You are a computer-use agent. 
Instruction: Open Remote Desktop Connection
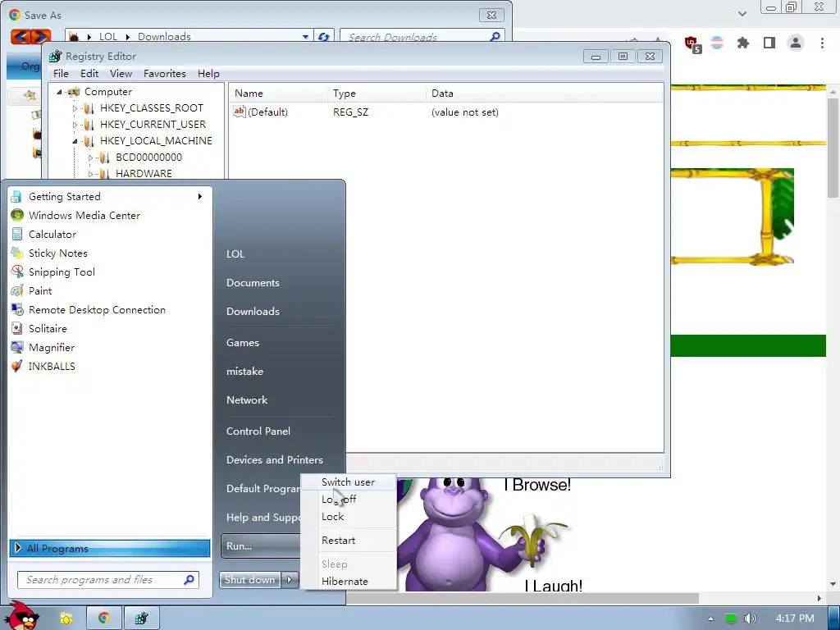(x=109, y=309)
